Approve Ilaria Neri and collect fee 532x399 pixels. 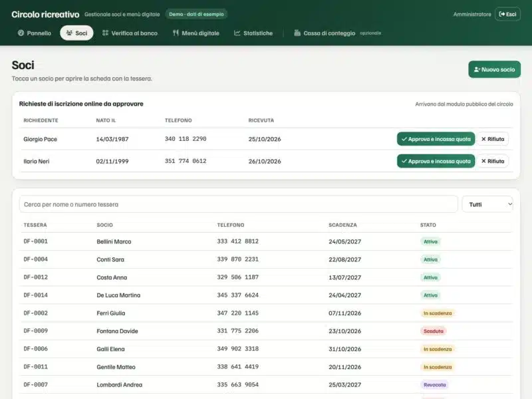click(436, 161)
